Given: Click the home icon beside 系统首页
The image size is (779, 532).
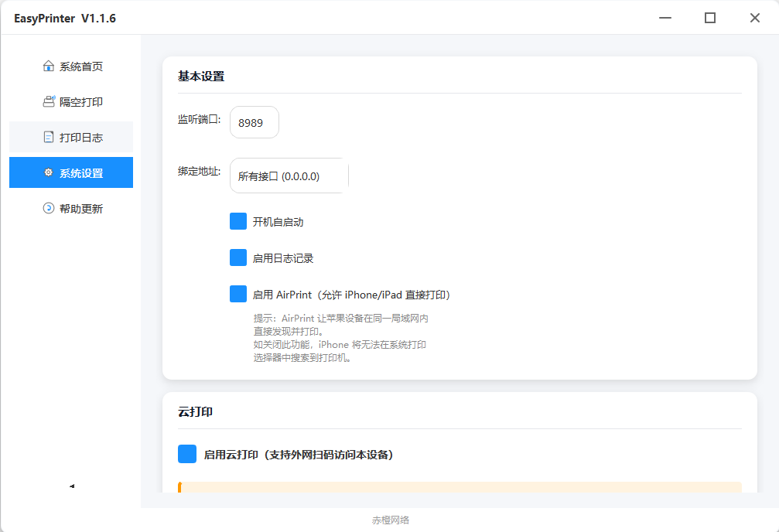Looking at the screenshot, I should (x=48, y=66).
